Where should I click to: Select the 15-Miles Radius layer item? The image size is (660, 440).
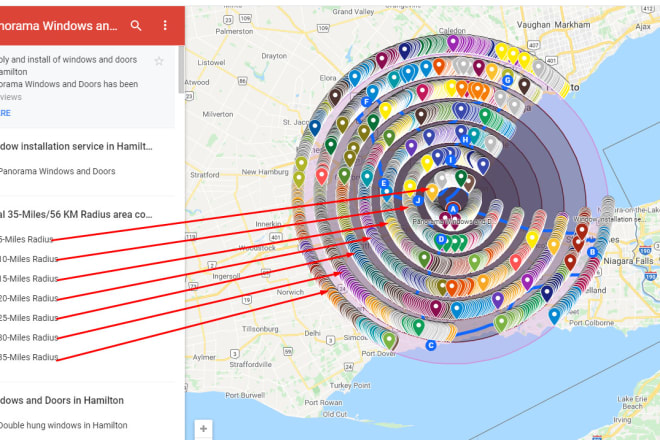(x=29, y=279)
